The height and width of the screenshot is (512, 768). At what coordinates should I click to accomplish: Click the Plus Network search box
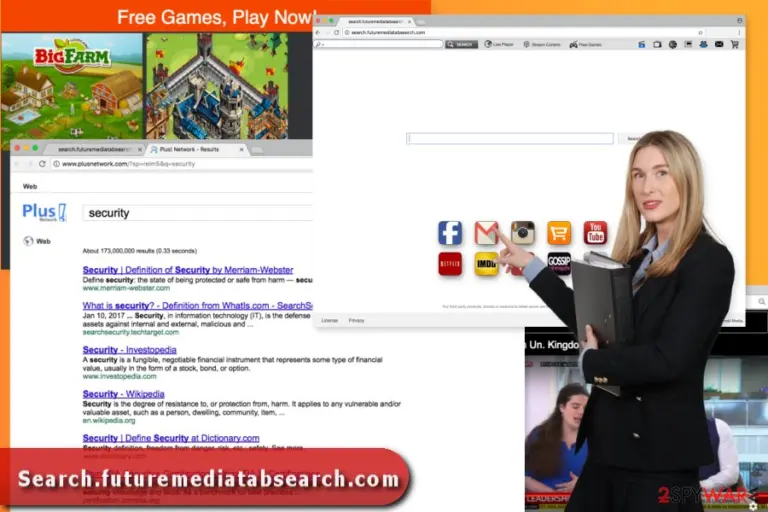[197, 213]
